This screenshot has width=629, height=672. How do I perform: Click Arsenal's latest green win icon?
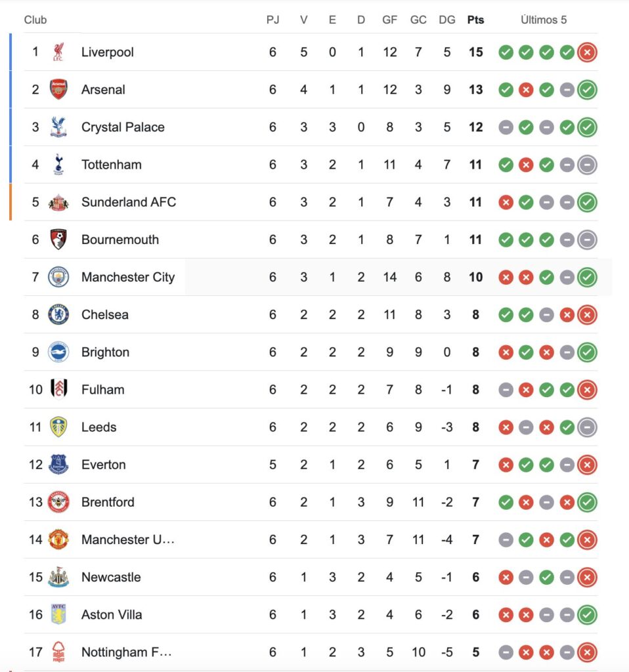[x=587, y=90]
